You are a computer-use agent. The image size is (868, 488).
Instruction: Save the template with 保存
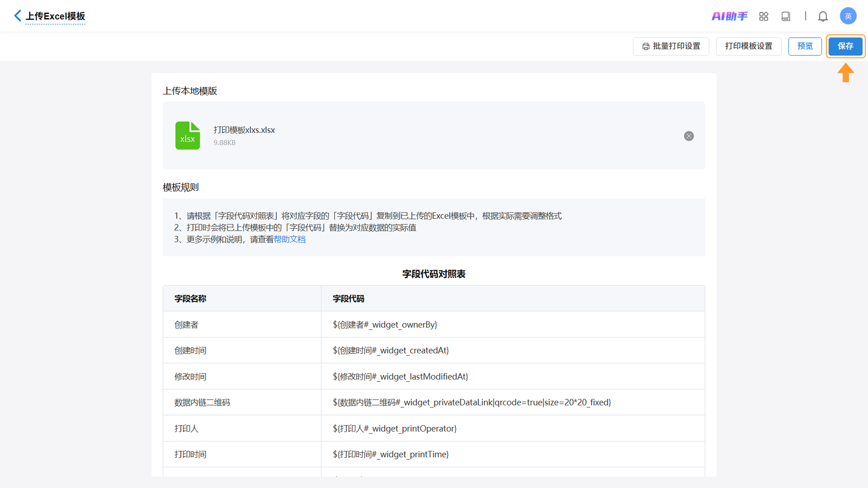[x=845, y=46]
